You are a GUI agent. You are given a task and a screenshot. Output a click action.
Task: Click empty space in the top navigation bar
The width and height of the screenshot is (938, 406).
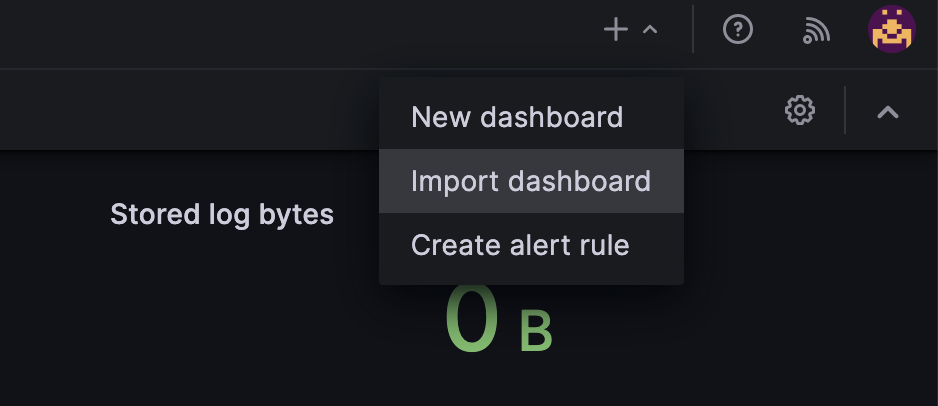tap(300, 32)
